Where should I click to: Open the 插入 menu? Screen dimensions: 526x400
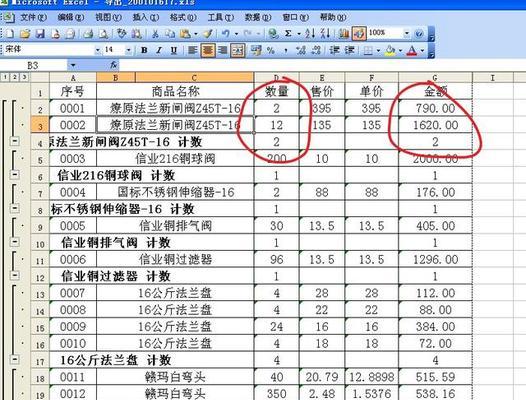[x=146, y=17]
